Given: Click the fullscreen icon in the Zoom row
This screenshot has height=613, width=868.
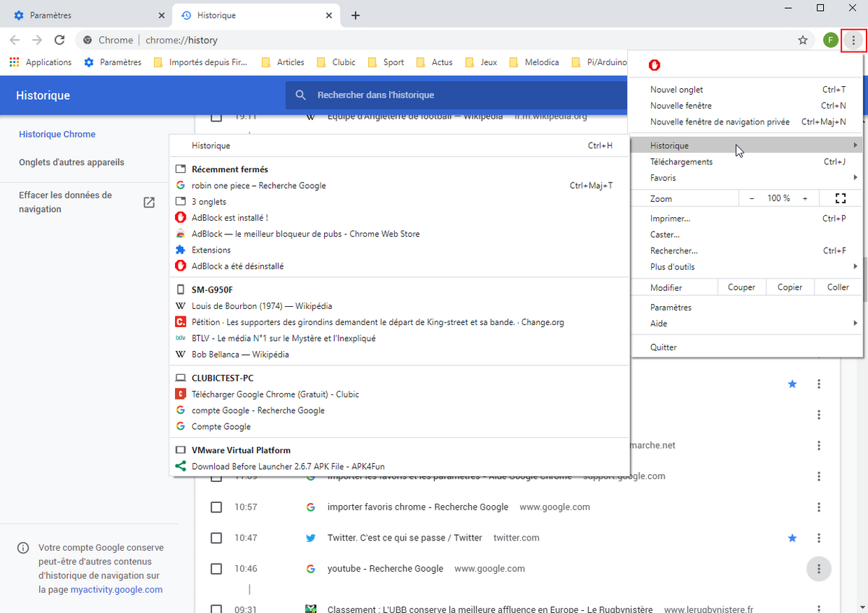Looking at the screenshot, I should (841, 198).
